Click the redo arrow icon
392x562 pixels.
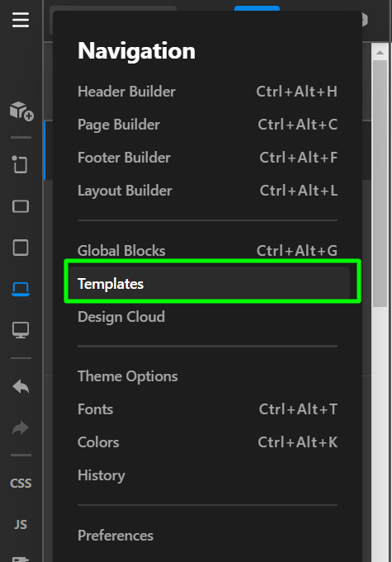coord(21,427)
